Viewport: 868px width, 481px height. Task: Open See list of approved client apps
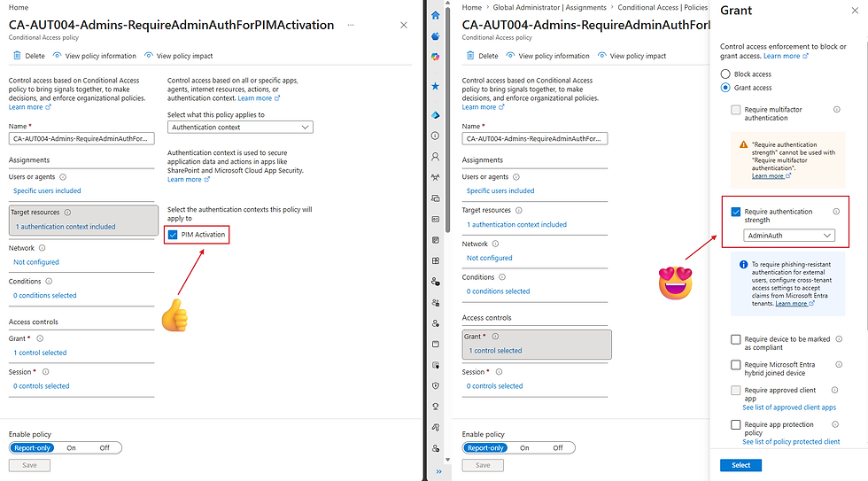(x=789, y=407)
